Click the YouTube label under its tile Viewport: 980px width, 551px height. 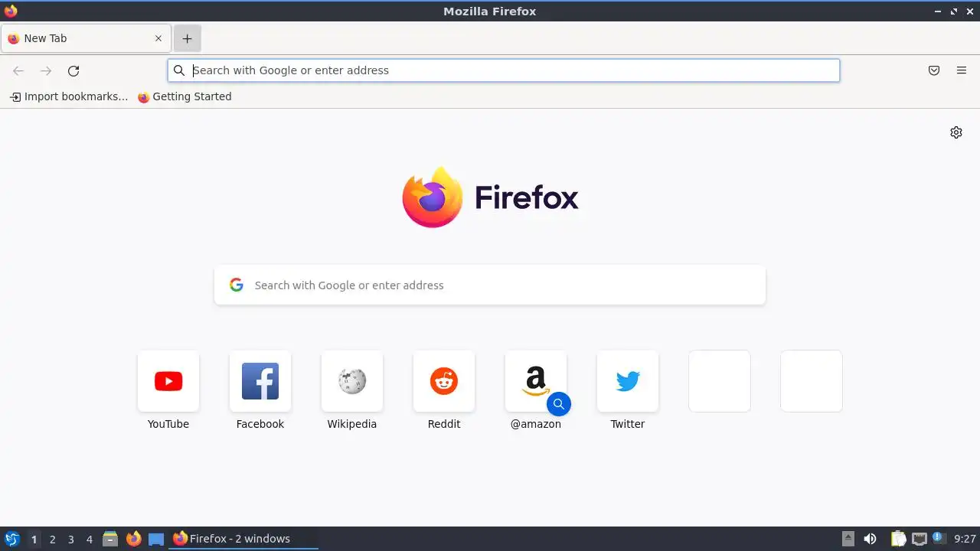click(x=168, y=424)
